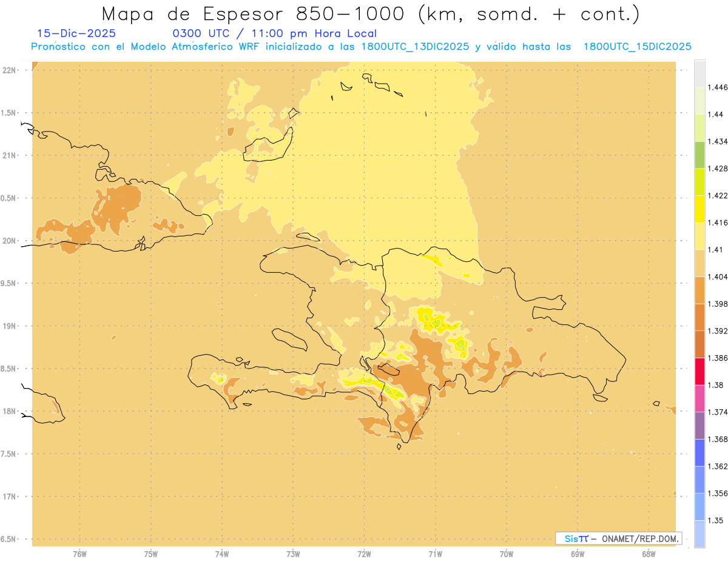Pick the red legend swatch between 1.38 and 1.386

pos(699,371)
